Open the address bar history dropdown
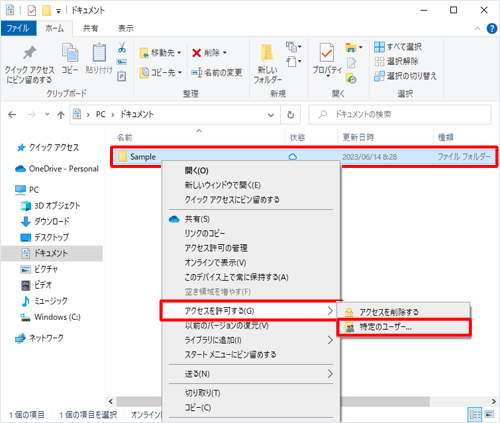The height and width of the screenshot is (423, 500). [271, 115]
